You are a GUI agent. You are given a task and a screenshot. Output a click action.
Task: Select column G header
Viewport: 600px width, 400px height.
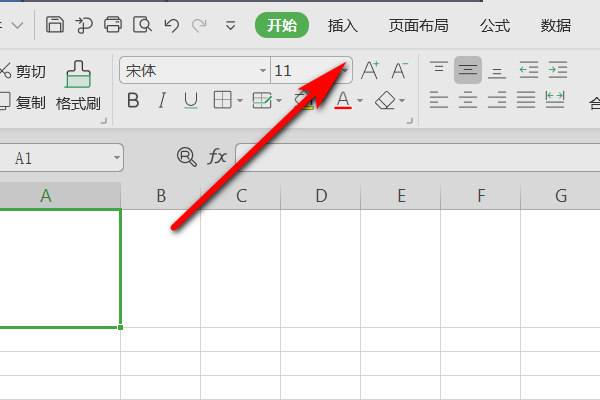coord(560,196)
